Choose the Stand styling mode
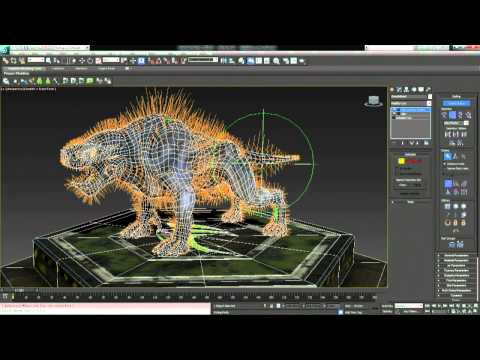 [456, 184]
